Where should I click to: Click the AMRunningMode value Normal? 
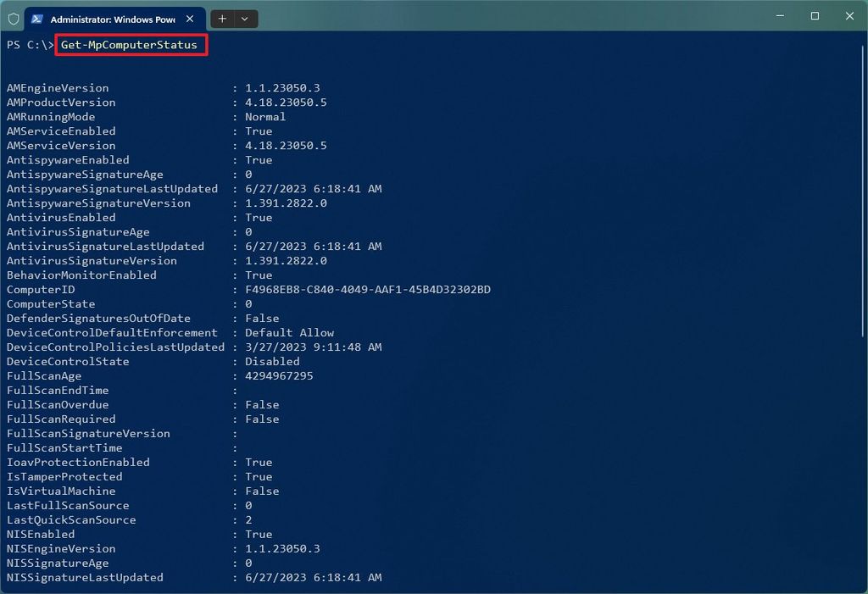pyautogui.click(x=265, y=116)
